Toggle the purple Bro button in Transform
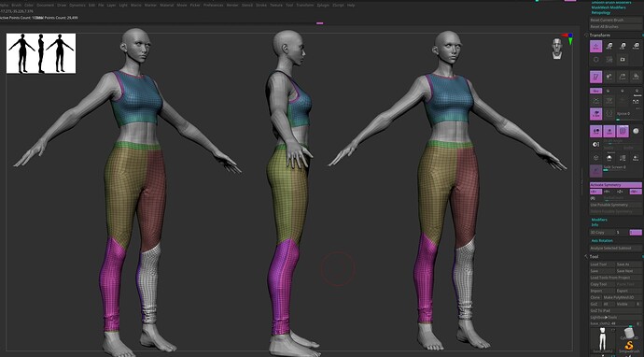 (x=596, y=91)
